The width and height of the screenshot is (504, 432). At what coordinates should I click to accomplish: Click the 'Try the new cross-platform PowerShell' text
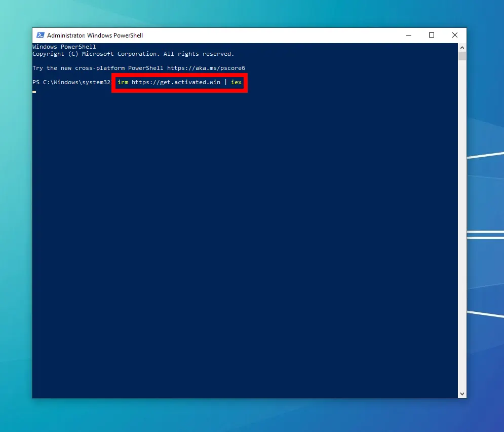(98, 68)
